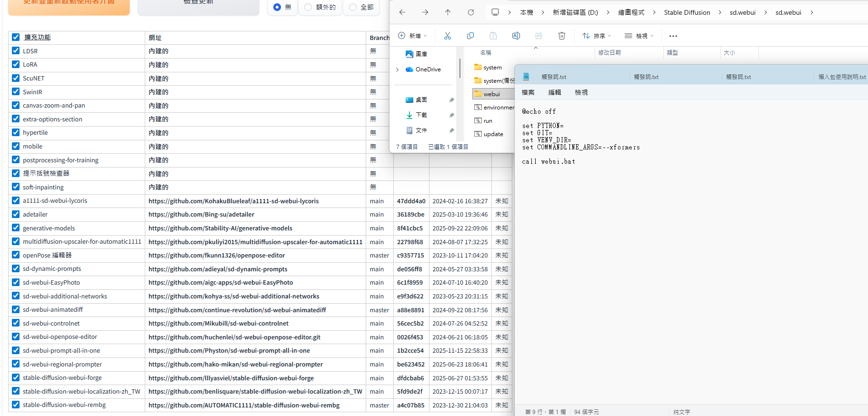The height and width of the screenshot is (416, 868).
Task: Open the three-dot more options menu
Action: pyautogui.click(x=673, y=36)
